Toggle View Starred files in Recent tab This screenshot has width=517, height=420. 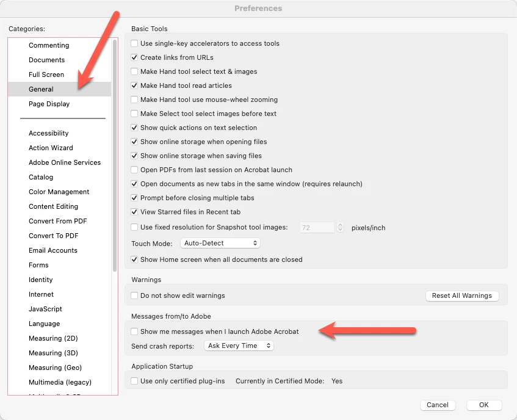pos(134,212)
